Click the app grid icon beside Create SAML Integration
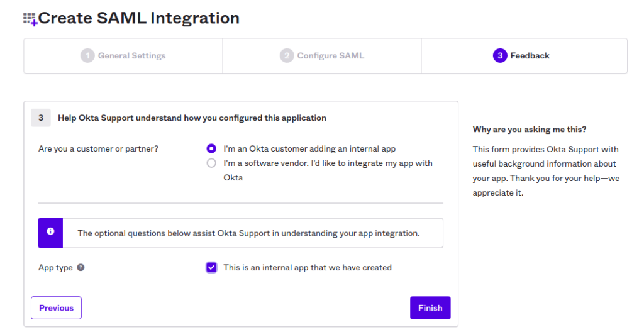The image size is (644, 332). (30, 19)
